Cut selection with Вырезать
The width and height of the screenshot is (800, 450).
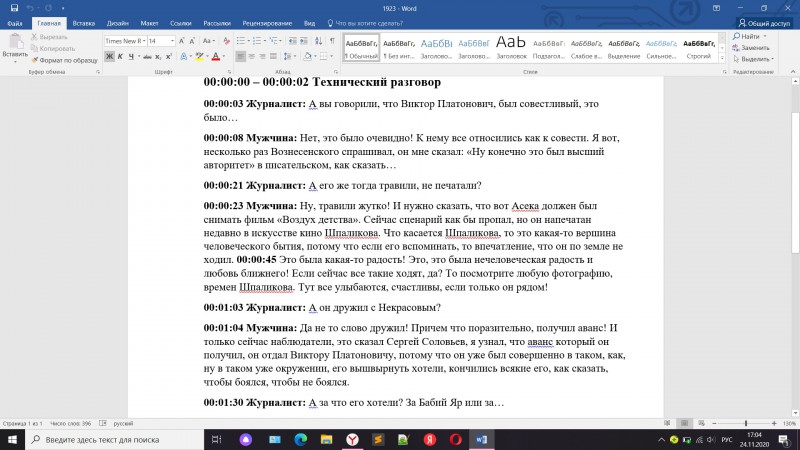pos(49,37)
